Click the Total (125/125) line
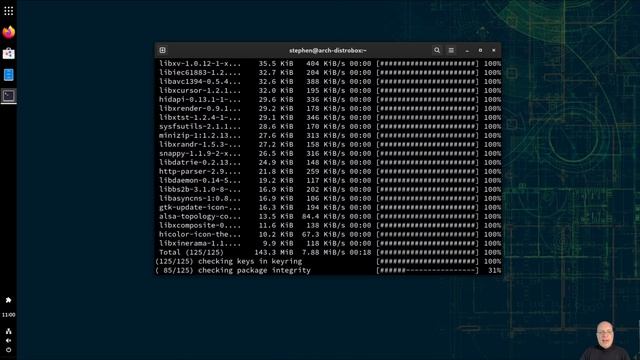This screenshot has width=640, height=360. [330, 252]
